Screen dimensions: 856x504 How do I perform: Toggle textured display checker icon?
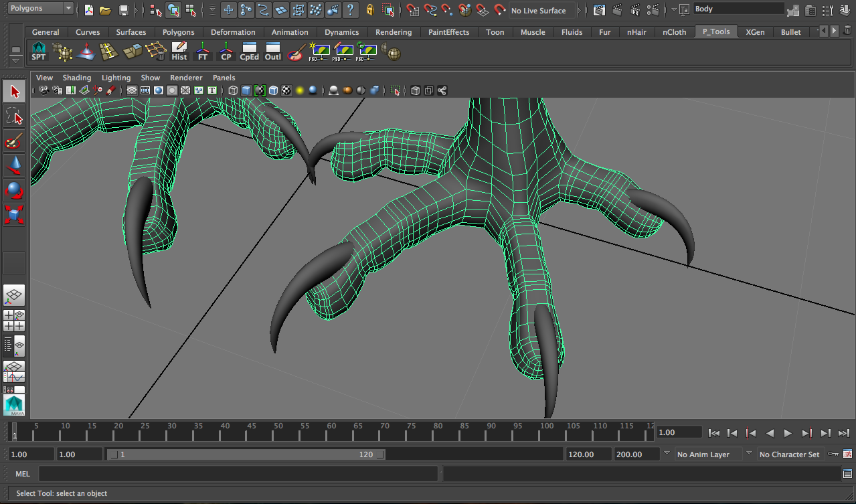click(x=286, y=90)
